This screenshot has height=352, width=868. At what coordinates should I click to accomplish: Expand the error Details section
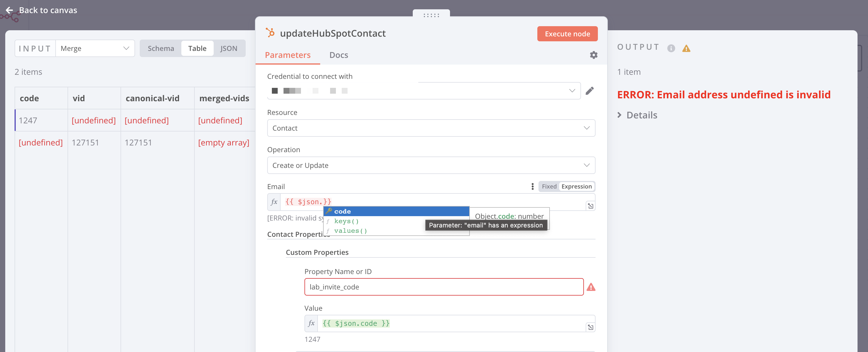[x=637, y=115]
